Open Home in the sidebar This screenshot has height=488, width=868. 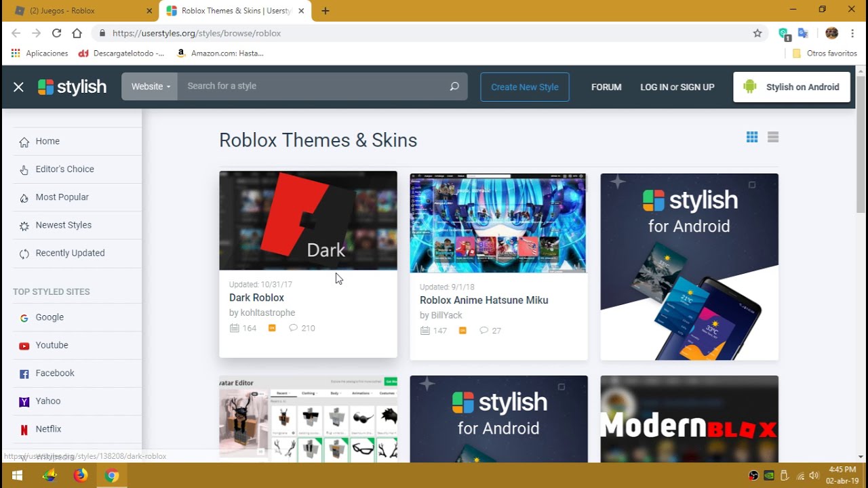[47, 141]
